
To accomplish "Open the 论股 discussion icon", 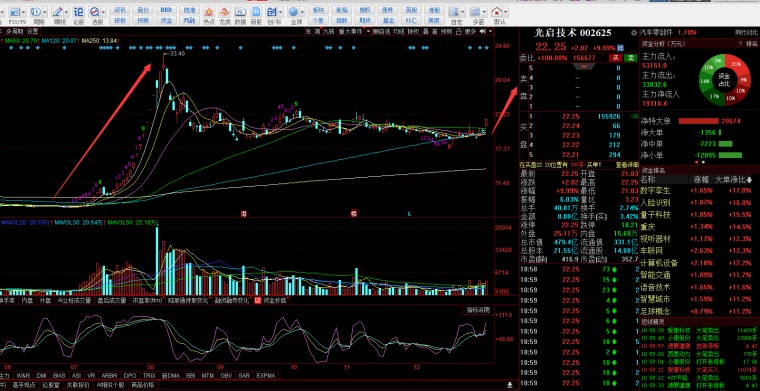I will pos(79,12).
